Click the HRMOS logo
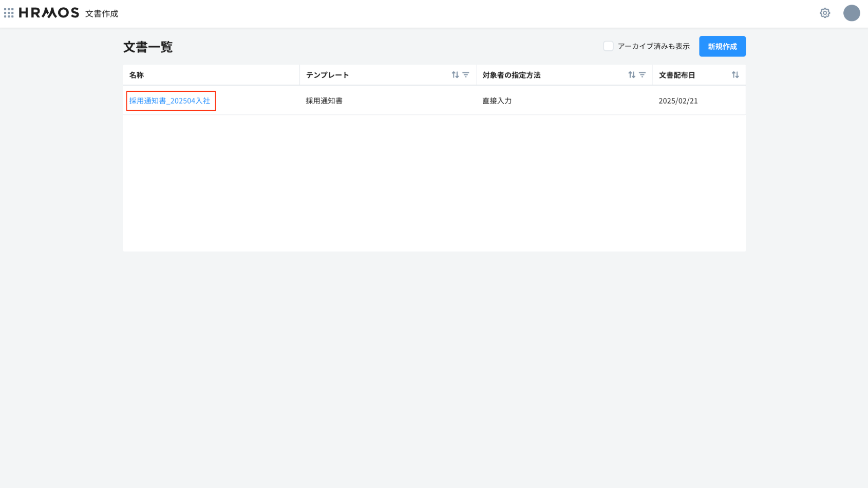Screen dimensions: 868x488 (49, 13)
